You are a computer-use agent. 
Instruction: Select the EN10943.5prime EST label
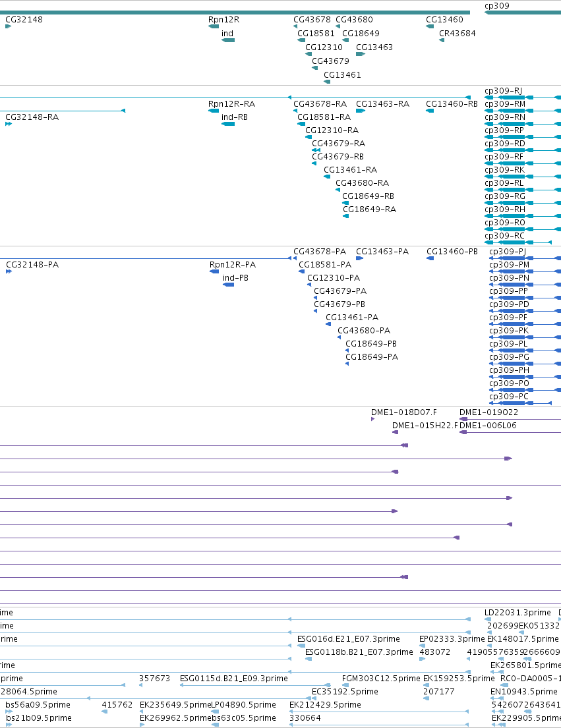coord(523,692)
